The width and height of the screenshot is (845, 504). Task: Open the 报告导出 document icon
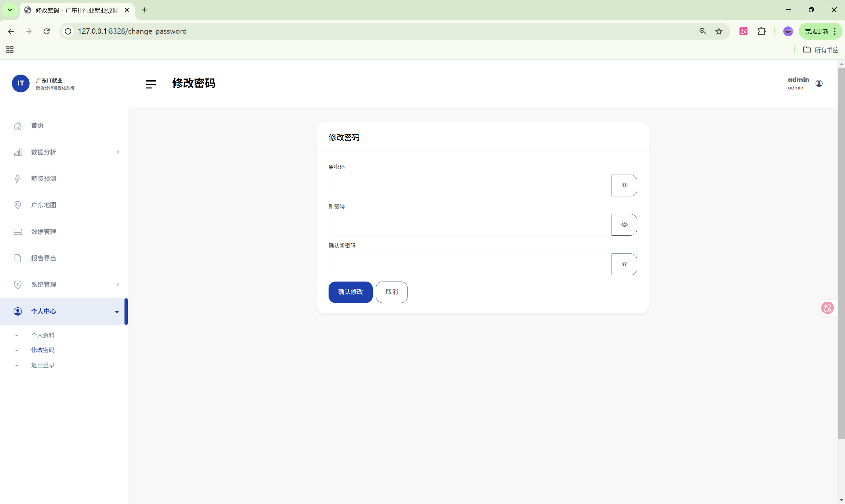[x=18, y=258]
